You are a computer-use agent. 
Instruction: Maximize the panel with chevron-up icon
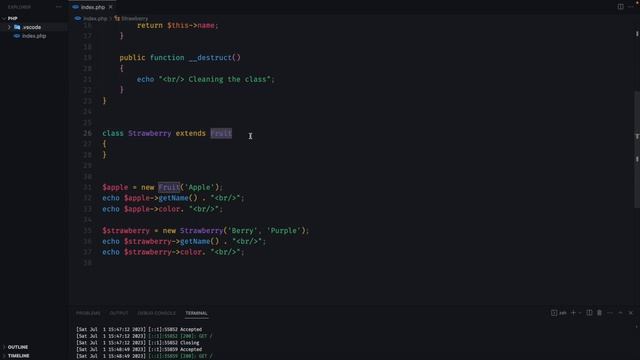[x=620, y=313]
